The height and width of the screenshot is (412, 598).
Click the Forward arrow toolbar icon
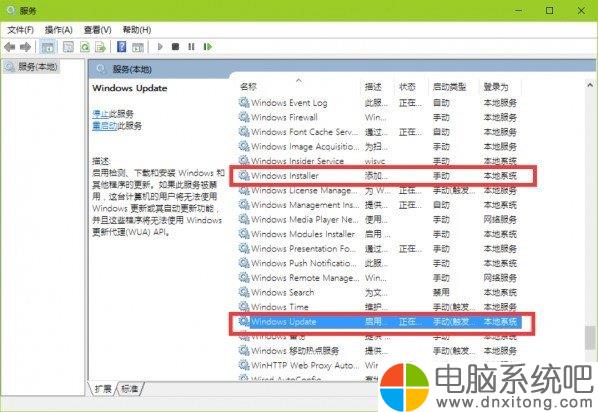click(x=25, y=47)
